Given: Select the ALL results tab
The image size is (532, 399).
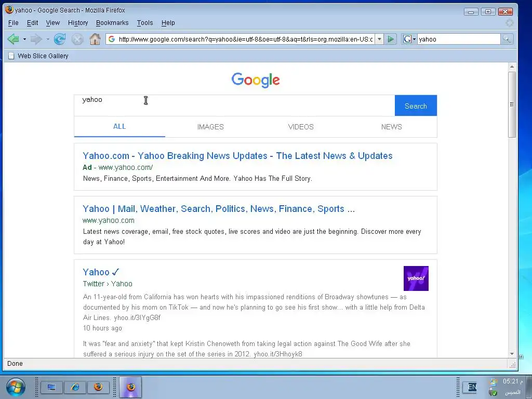Looking at the screenshot, I should click(119, 127).
